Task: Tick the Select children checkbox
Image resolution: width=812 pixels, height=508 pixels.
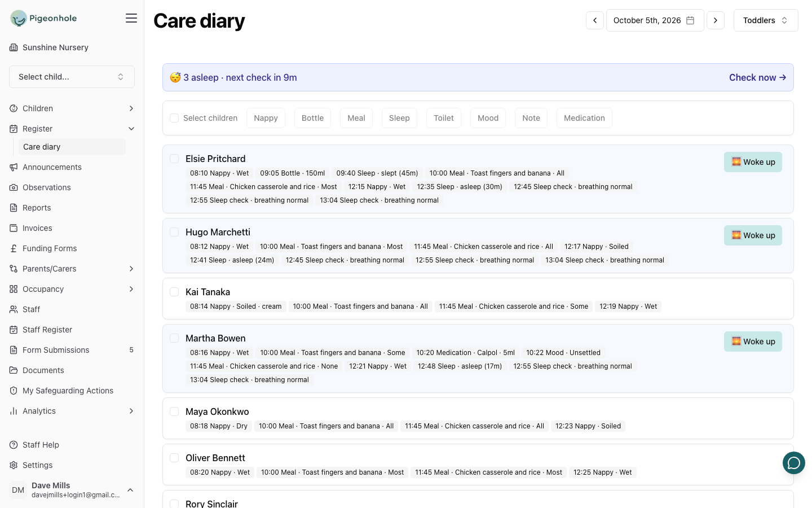Action: pyautogui.click(x=174, y=118)
